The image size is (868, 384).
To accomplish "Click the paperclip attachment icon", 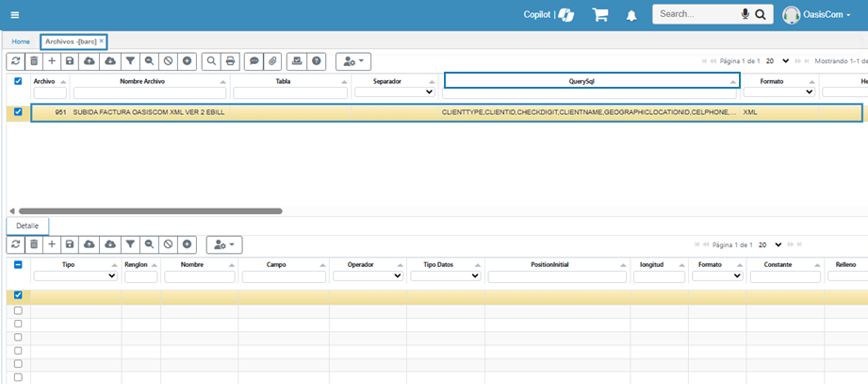I will pos(271,60).
